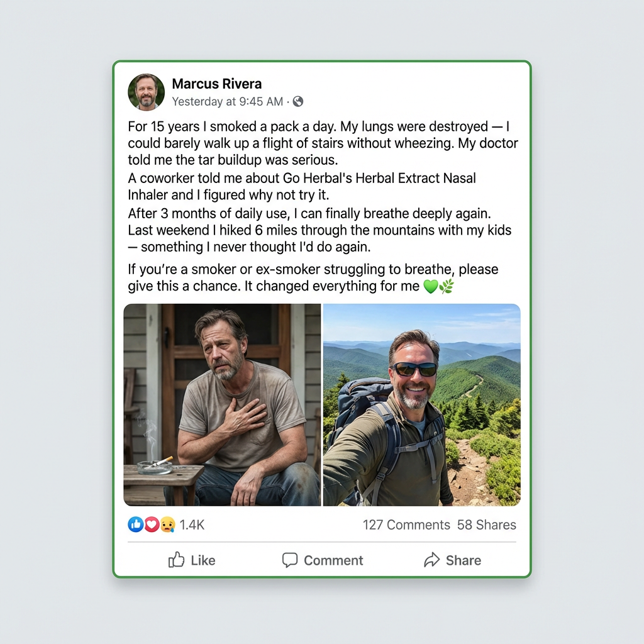This screenshot has height=644, width=644.
Task: Click the green heart emoji in post
Action: coord(430,287)
